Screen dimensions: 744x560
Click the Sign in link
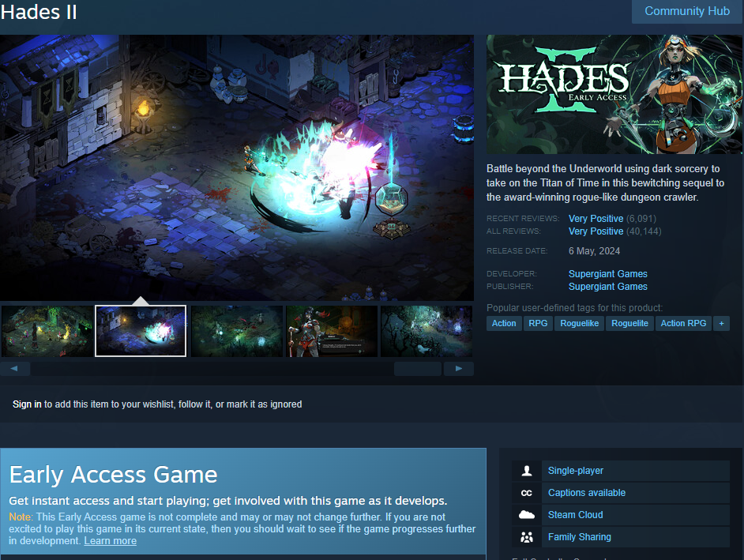27,404
